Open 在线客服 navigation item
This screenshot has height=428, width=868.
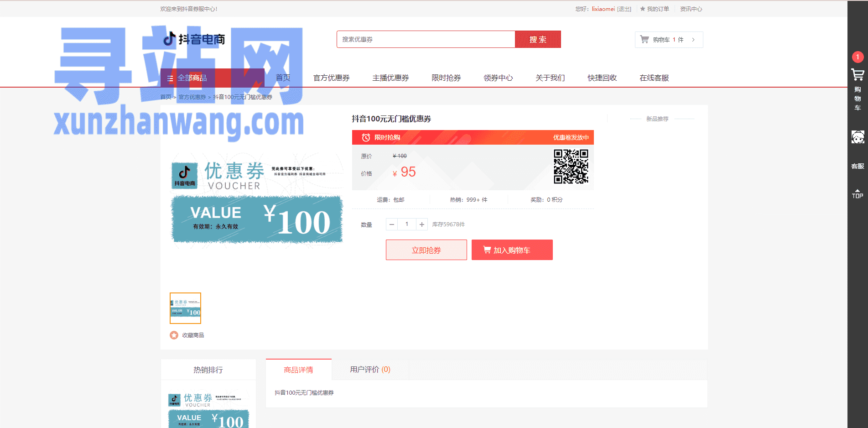click(655, 78)
